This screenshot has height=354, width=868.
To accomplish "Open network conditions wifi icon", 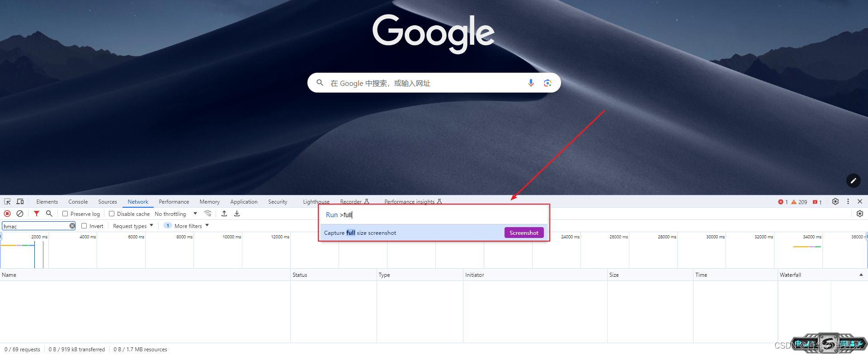I will (208, 214).
